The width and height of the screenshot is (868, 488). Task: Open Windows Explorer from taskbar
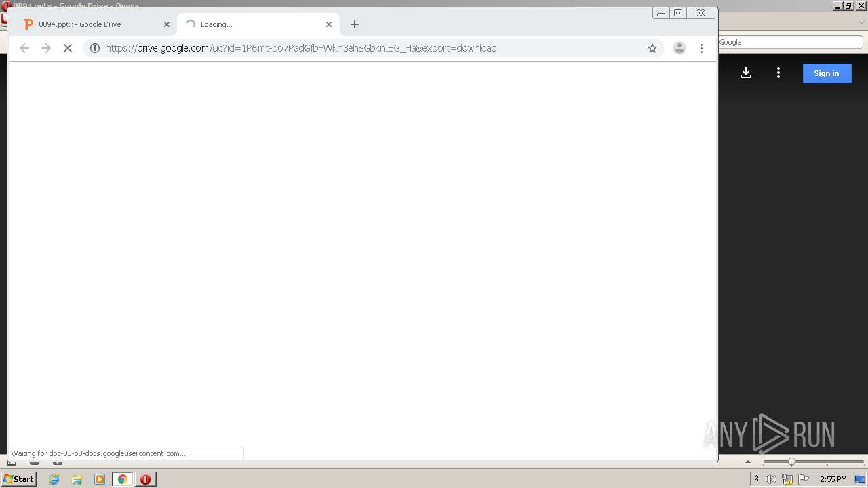click(77, 479)
